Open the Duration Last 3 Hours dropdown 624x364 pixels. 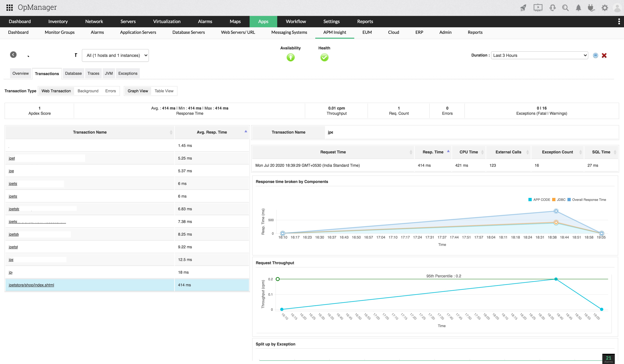[x=539, y=55]
